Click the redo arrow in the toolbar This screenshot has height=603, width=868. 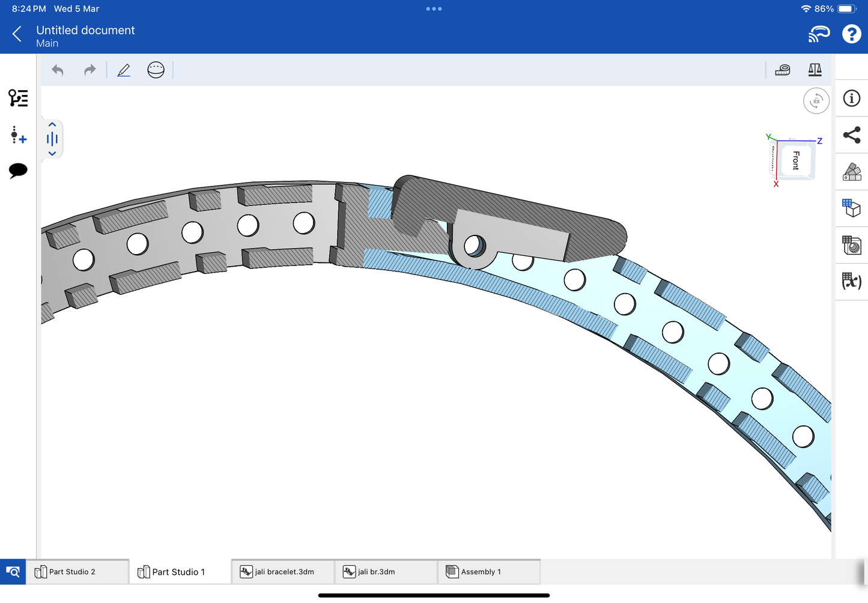[x=90, y=70]
